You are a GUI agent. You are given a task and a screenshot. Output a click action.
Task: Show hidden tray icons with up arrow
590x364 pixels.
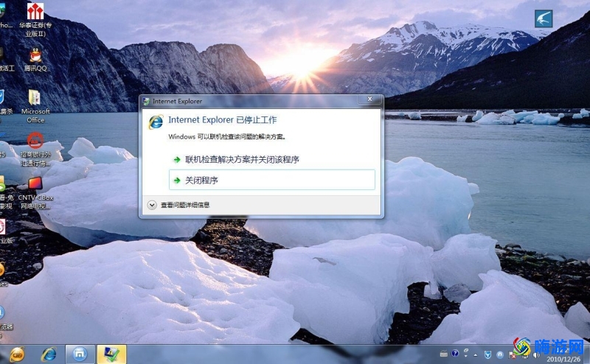pos(476,354)
